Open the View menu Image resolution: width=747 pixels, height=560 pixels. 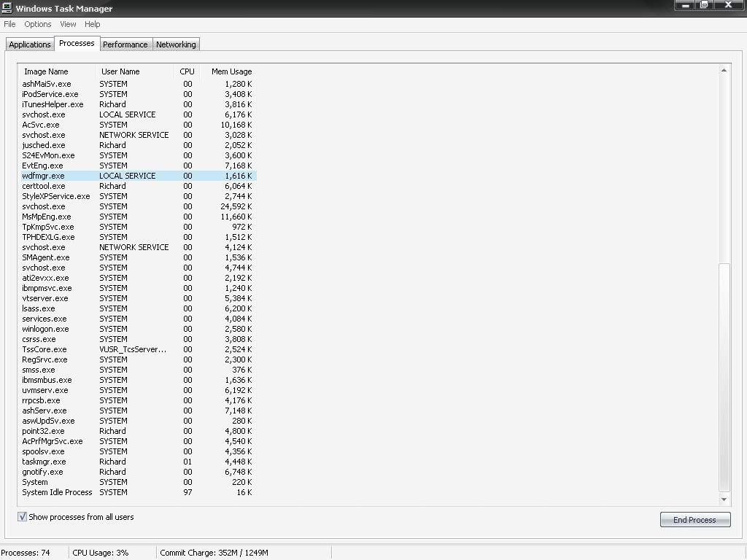(x=68, y=24)
